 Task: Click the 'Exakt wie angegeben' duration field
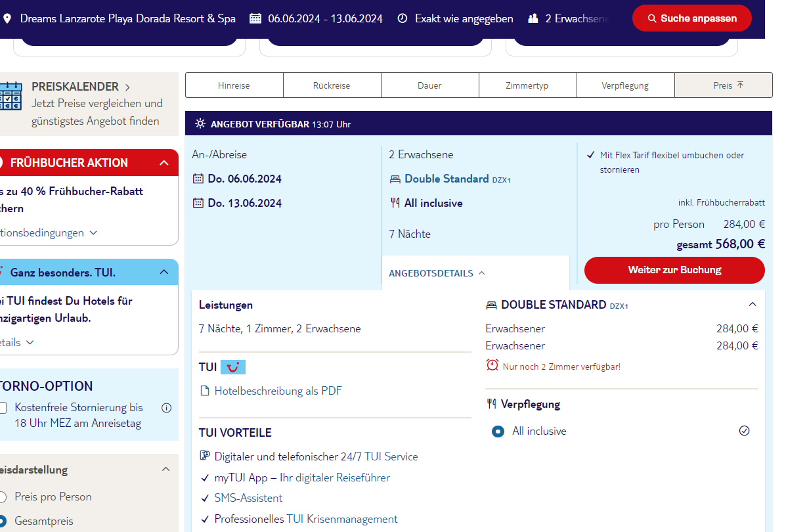tap(464, 18)
